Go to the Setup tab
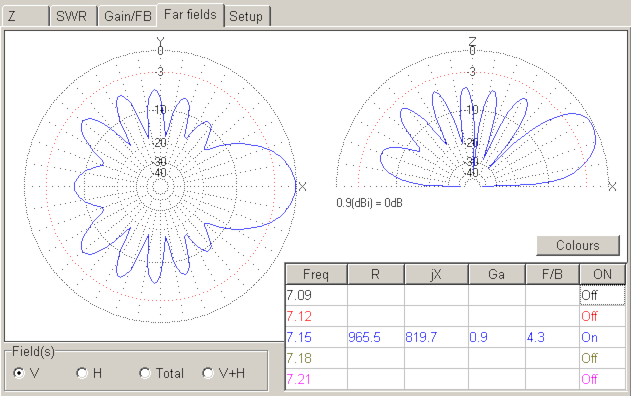The width and height of the screenshot is (631, 396). tap(246, 16)
